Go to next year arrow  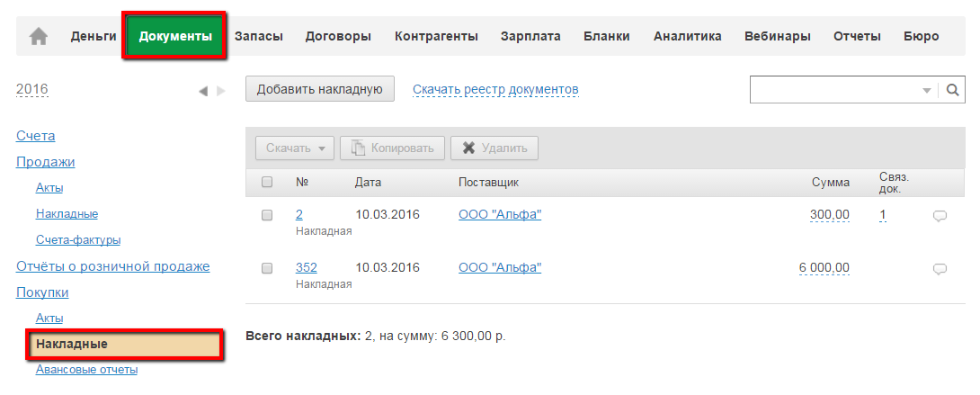click(221, 91)
